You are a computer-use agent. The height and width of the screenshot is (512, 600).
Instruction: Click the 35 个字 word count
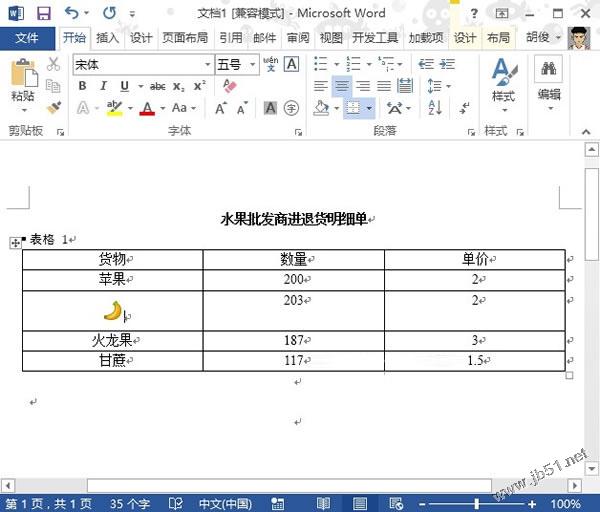point(129,504)
